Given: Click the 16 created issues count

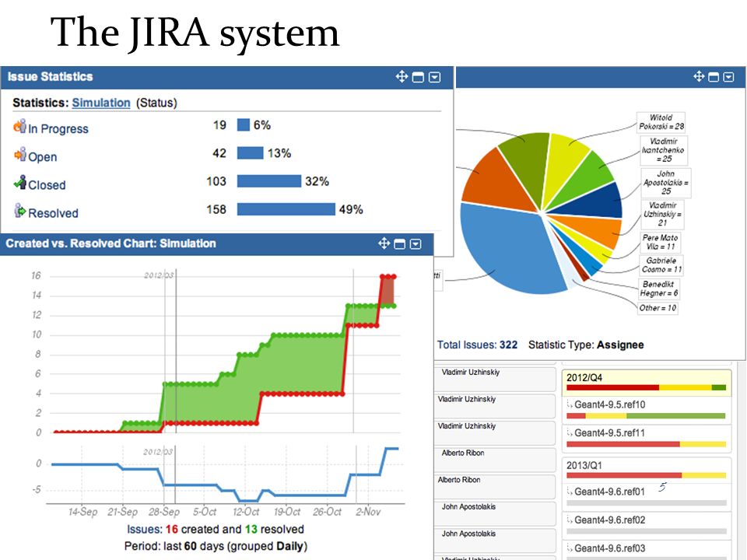Looking at the screenshot, I should pos(171,530).
